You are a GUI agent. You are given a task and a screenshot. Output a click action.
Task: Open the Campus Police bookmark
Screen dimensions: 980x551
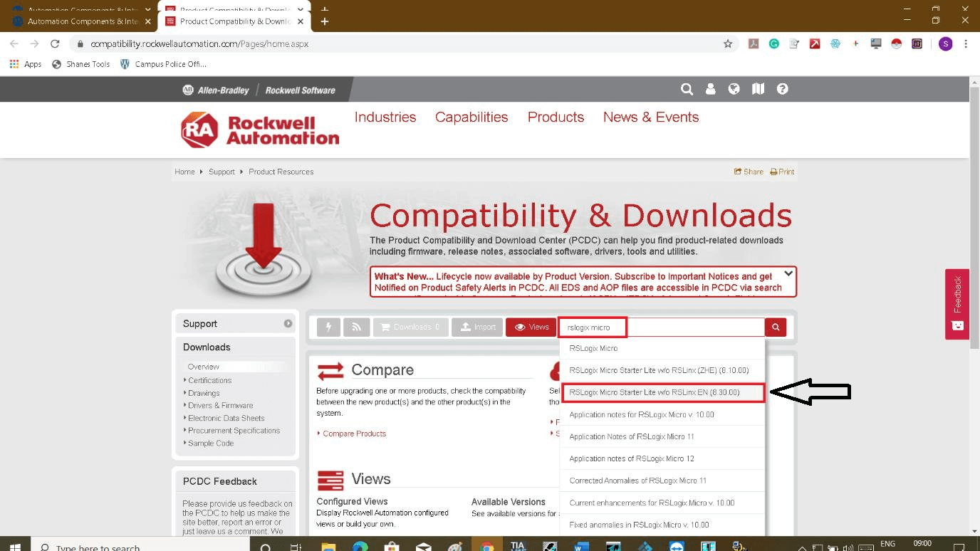[163, 64]
